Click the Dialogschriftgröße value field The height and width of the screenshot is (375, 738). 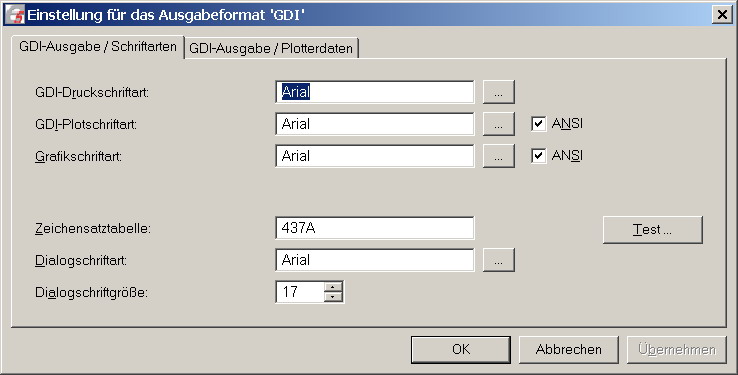coord(300,292)
